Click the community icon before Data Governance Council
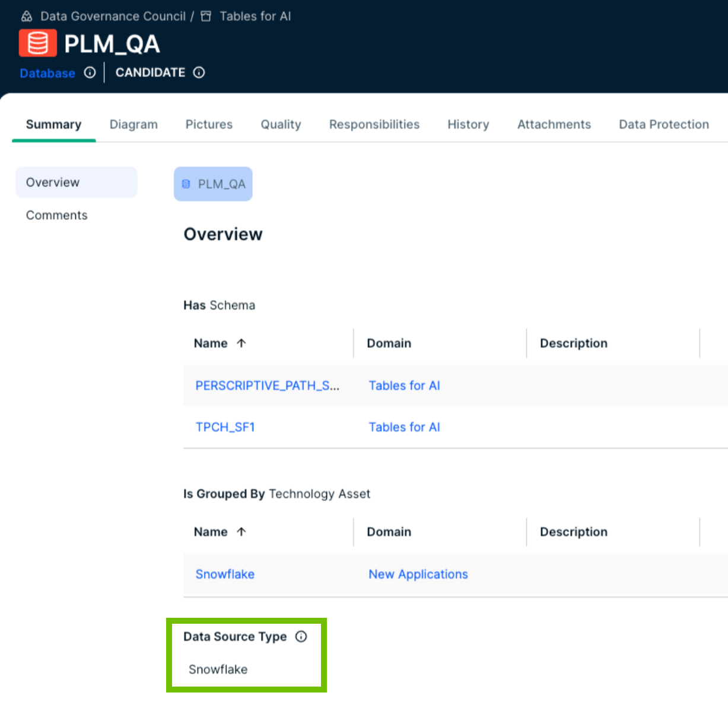The image size is (728, 702). point(27,16)
